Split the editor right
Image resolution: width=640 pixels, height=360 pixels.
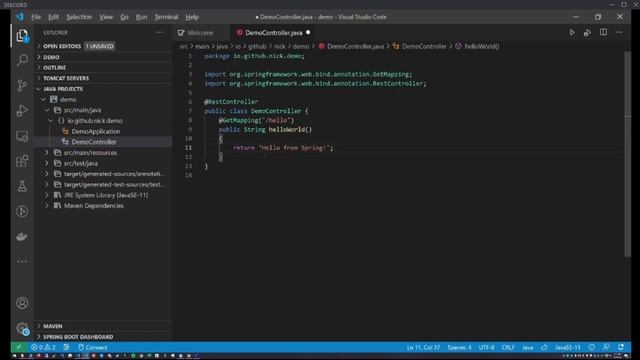[x=603, y=32]
